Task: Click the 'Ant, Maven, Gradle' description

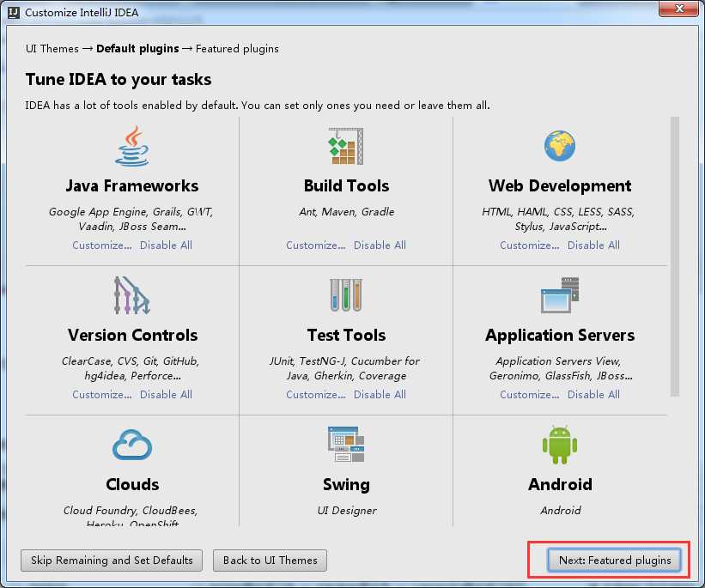Action: click(x=346, y=212)
